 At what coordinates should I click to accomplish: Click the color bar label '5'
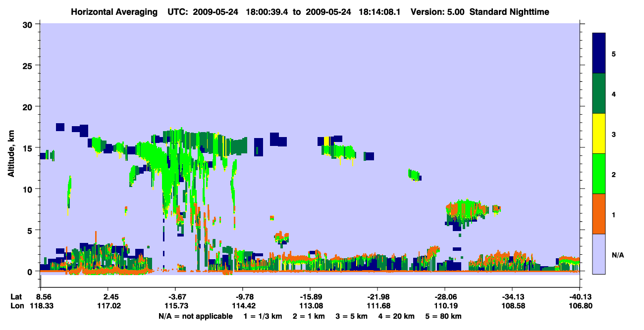click(x=614, y=54)
